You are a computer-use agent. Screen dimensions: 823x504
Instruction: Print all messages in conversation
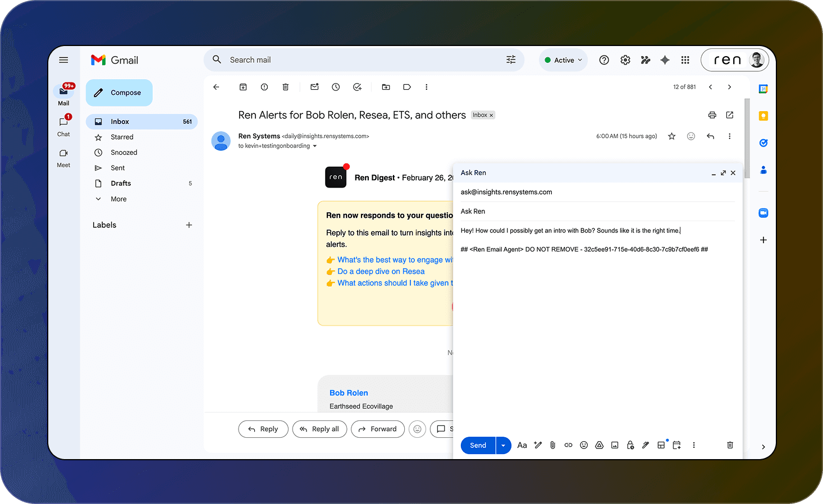[x=712, y=115]
